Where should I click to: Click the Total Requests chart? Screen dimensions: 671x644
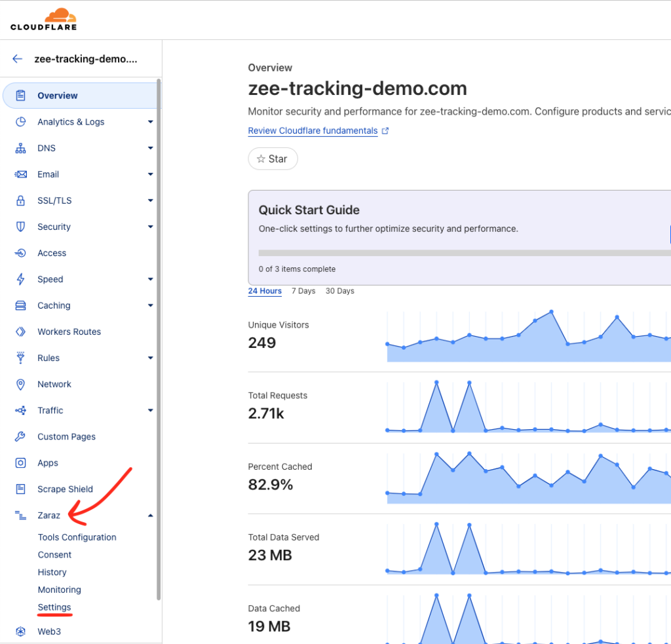pos(529,407)
